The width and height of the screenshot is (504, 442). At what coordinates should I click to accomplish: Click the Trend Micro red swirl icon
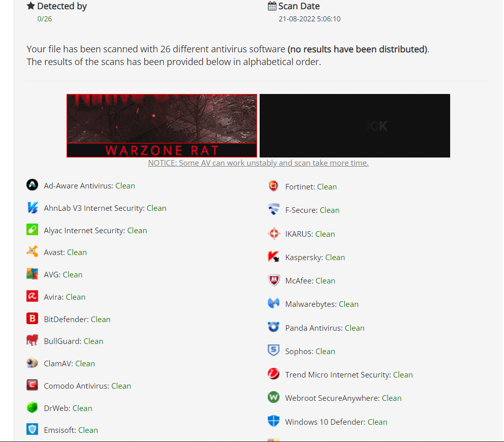pyautogui.click(x=273, y=374)
